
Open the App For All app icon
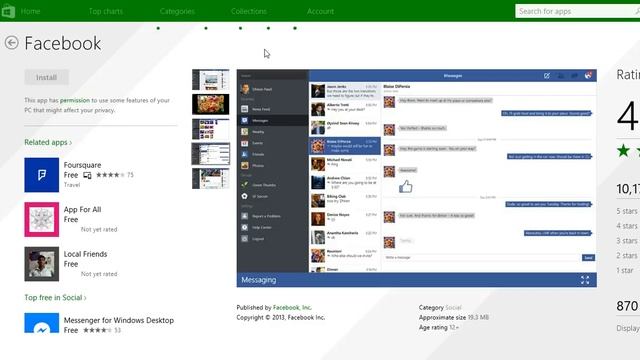[42, 220]
